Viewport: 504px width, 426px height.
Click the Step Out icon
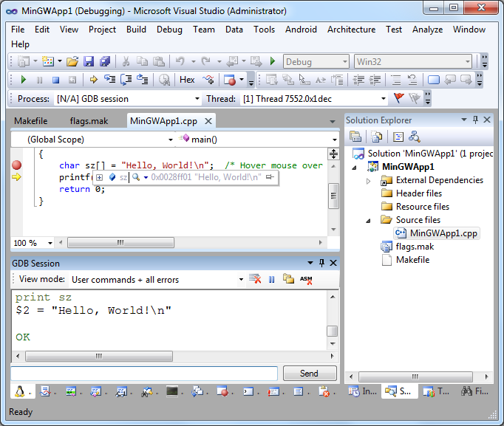click(142, 79)
